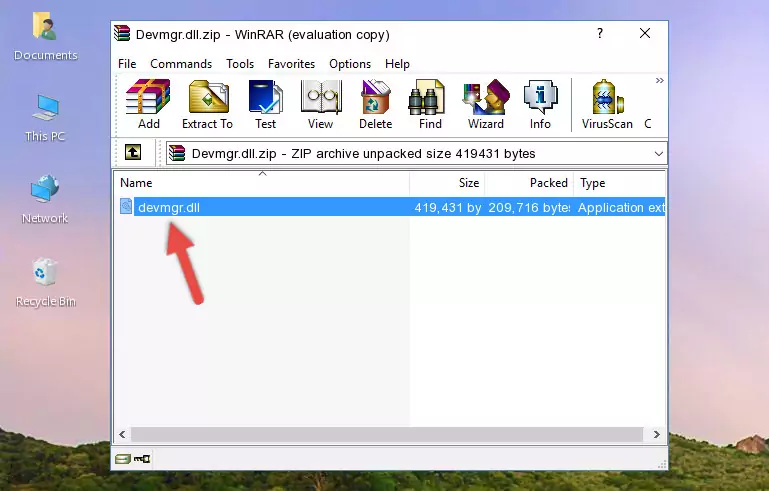Run VirusScan on the archive

coord(607,104)
